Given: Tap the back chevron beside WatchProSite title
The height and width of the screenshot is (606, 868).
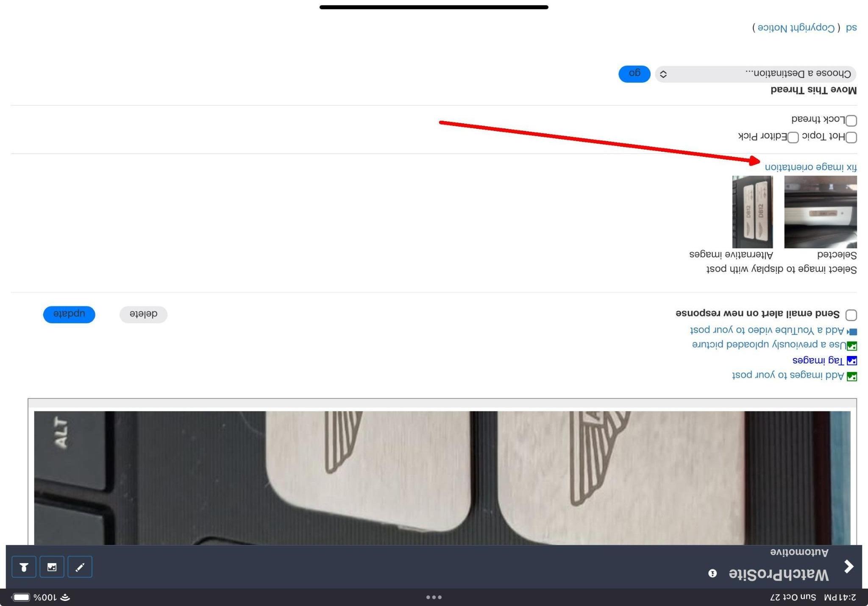Looking at the screenshot, I should [x=849, y=566].
